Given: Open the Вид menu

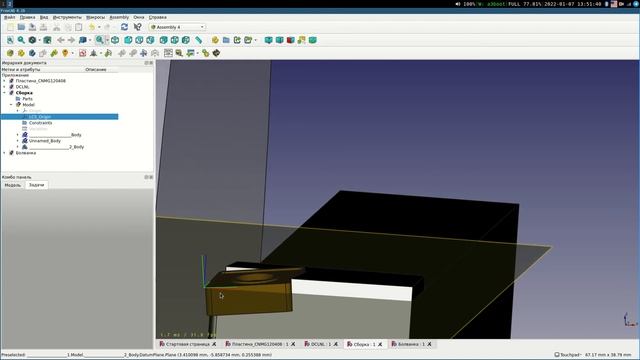Looking at the screenshot, I should click(x=44, y=17).
